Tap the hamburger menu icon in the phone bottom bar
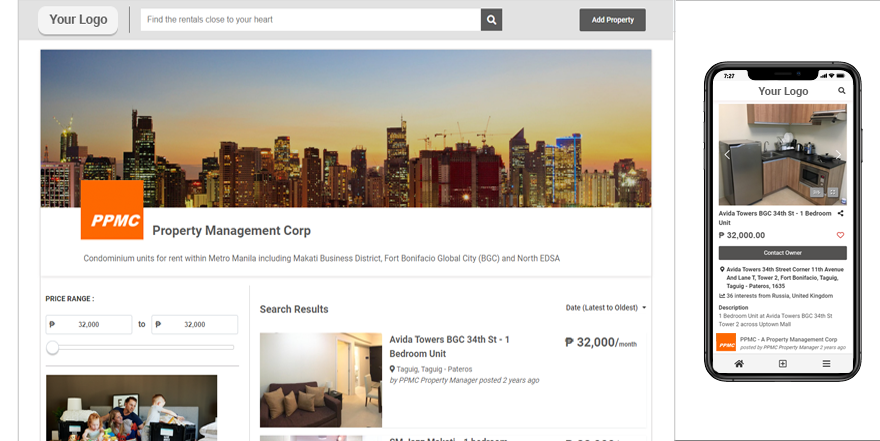The width and height of the screenshot is (880, 441). (826, 364)
